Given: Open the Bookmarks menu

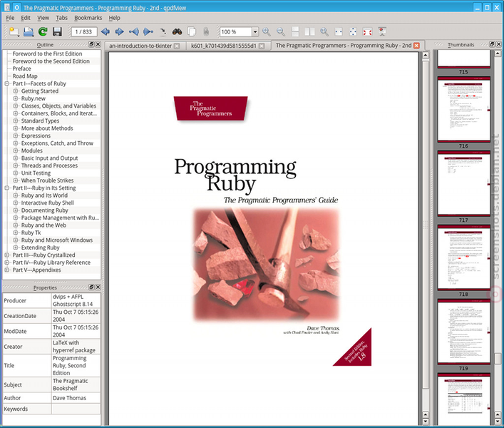Looking at the screenshot, I should tap(88, 18).
